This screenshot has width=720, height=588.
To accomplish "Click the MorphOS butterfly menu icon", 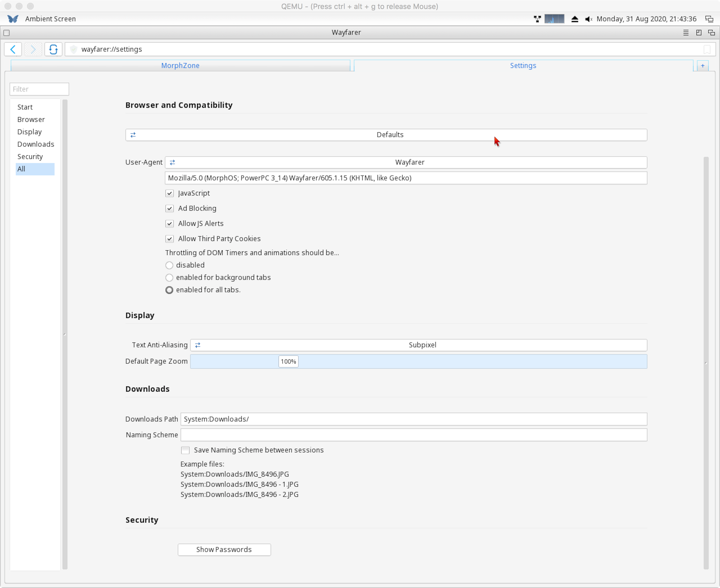I will (x=13, y=19).
